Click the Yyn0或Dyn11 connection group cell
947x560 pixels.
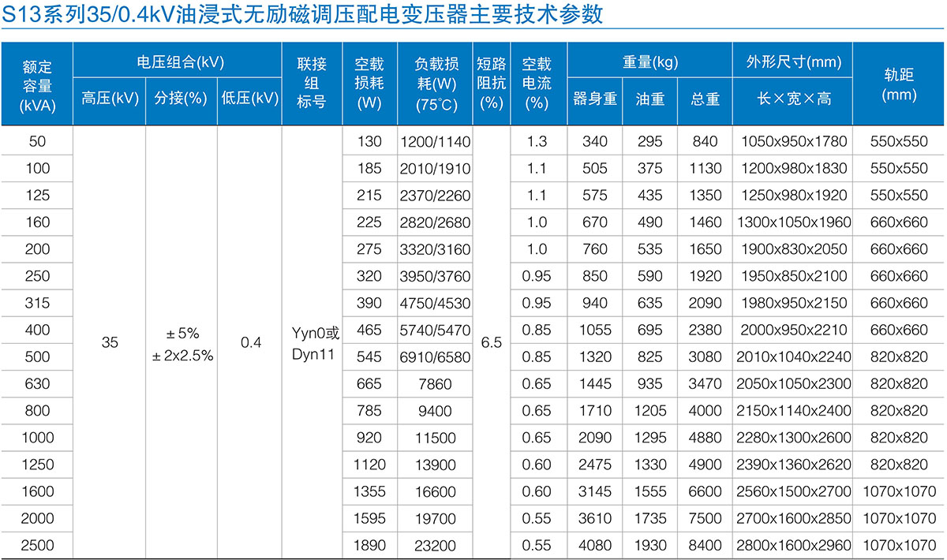[313, 344]
